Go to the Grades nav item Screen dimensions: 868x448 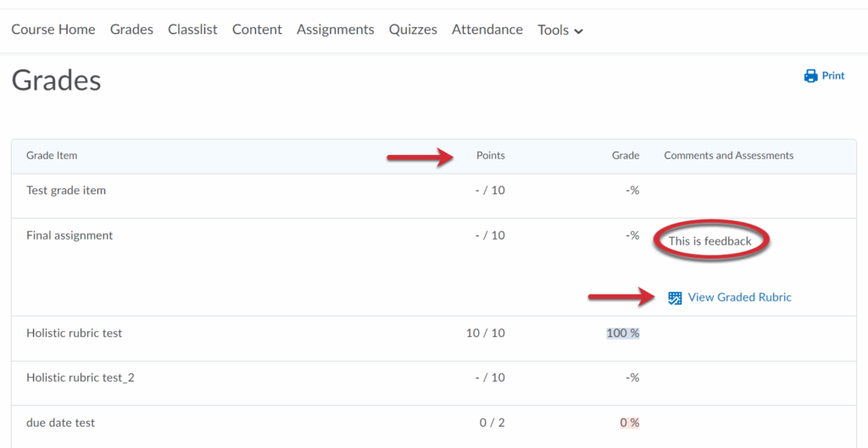pos(131,30)
